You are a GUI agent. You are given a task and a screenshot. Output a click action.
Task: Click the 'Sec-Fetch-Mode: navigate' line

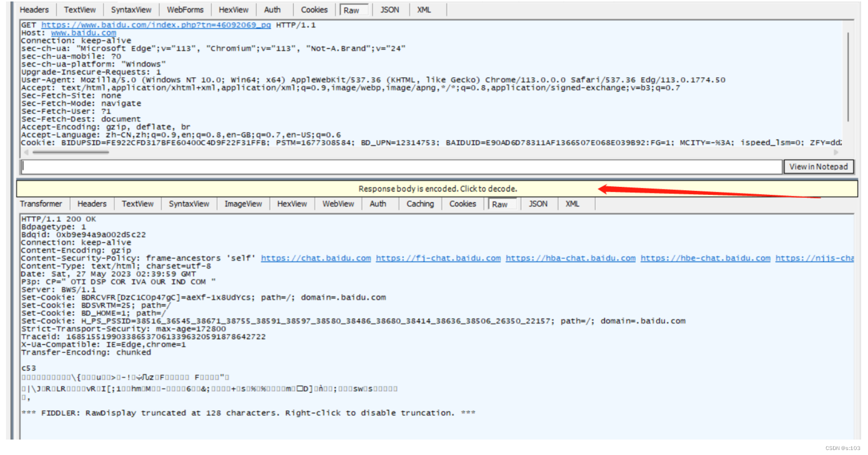point(81,103)
